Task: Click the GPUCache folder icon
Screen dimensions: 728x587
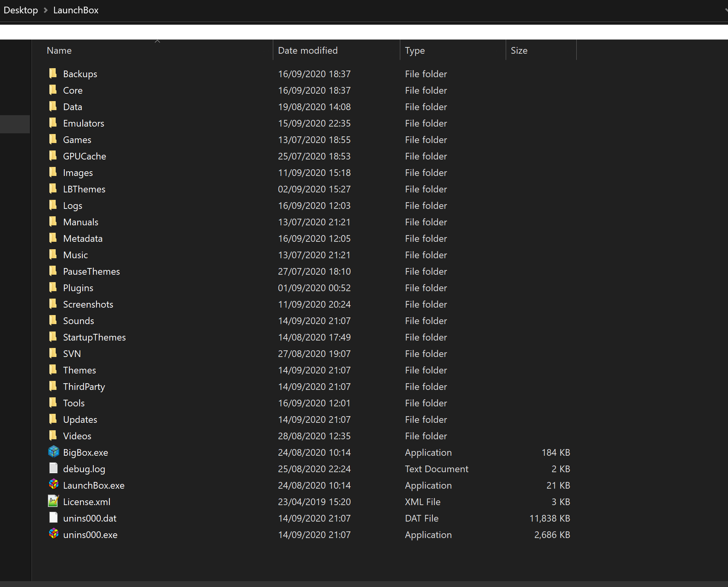Action: [53, 156]
